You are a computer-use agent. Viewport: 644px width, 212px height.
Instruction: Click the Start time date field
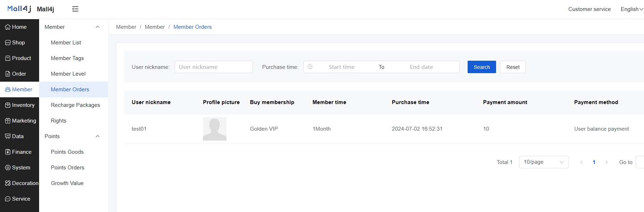[341, 67]
